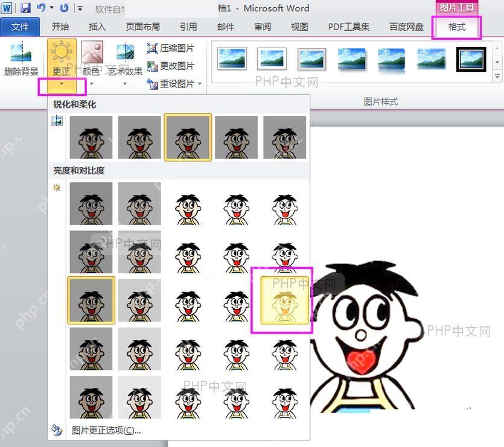Viewport: 504px width, 447px height.
Task: Switch to the 百度网盘 tab
Action: click(x=406, y=27)
